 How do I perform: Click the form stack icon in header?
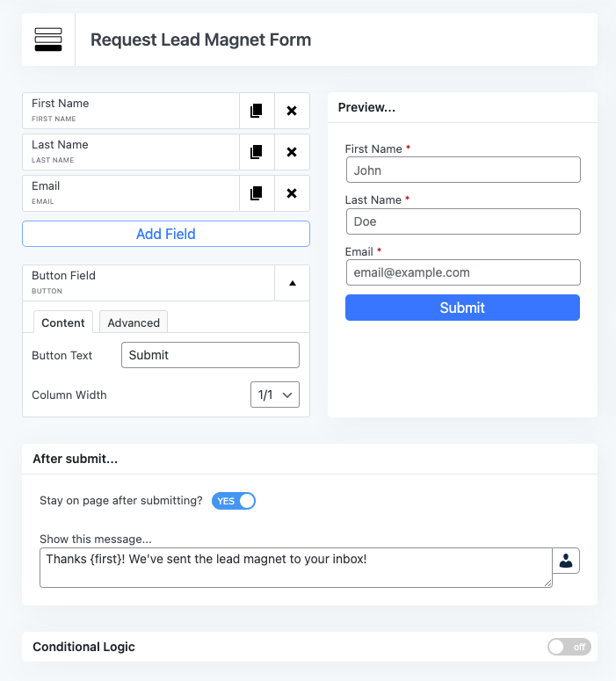[x=48, y=40]
